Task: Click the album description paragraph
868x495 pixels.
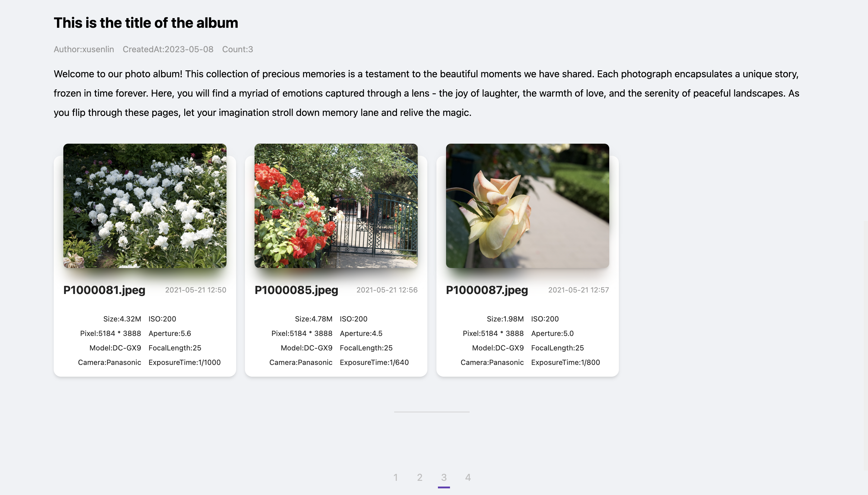Action: pyautogui.click(x=426, y=93)
